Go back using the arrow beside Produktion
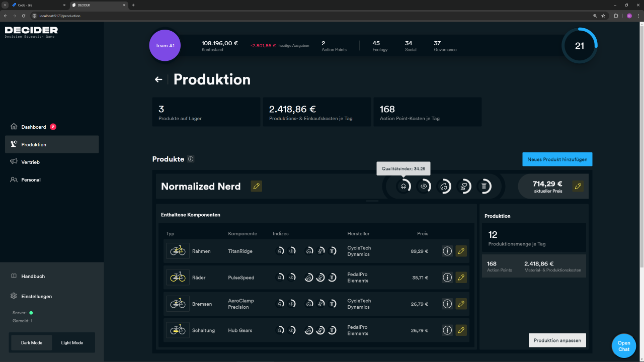Image resolution: width=644 pixels, height=362 pixels. (x=158, y=79)
